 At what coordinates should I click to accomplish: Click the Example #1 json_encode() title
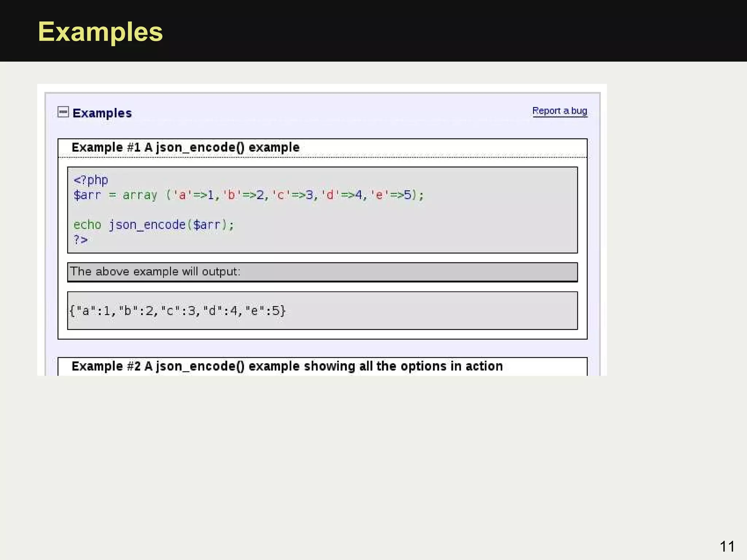pos(185,148)
